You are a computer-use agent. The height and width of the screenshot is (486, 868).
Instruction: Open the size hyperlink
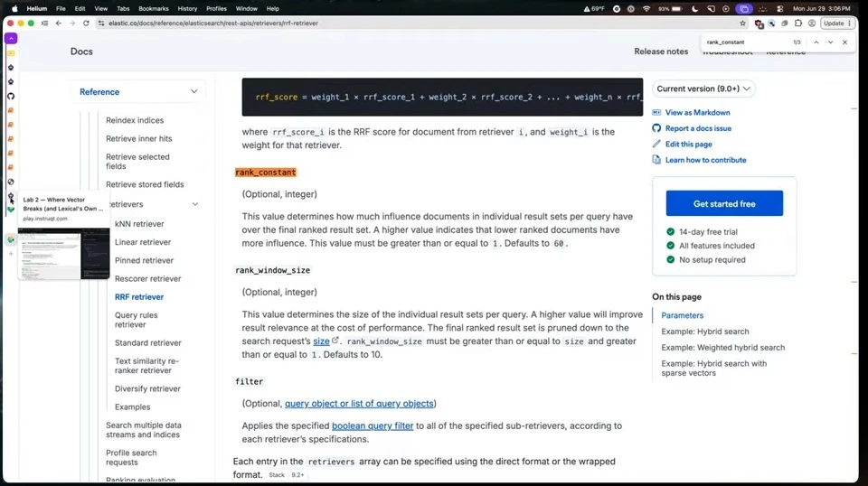[321, 341]
